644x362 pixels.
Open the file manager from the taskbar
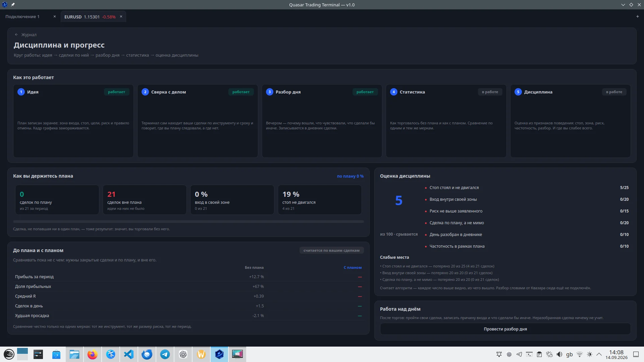point(74,354)
